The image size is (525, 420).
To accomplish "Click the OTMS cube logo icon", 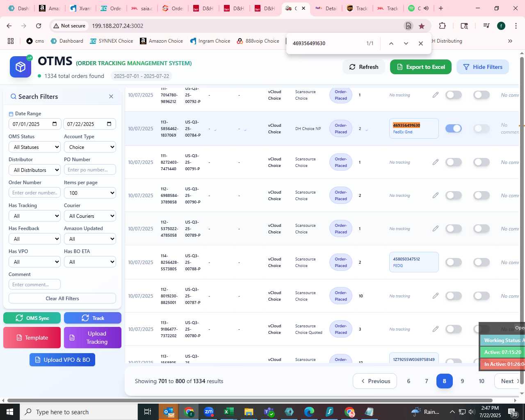I will (x=21, y=67).
